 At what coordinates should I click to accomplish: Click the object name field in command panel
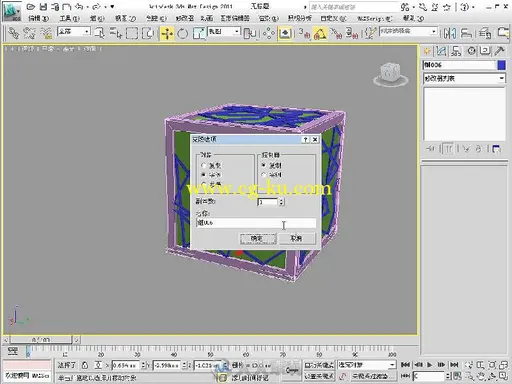click(x=459, y=65)
